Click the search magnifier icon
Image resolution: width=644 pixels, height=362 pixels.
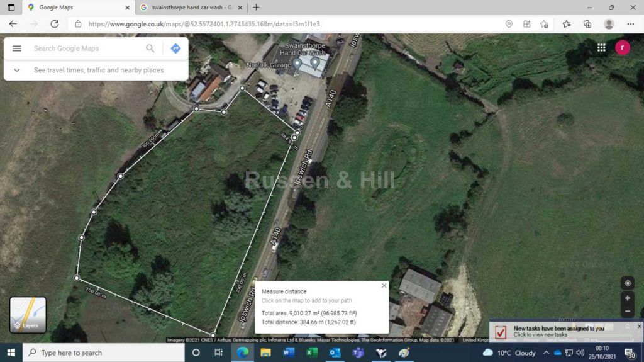coord(150,48)
